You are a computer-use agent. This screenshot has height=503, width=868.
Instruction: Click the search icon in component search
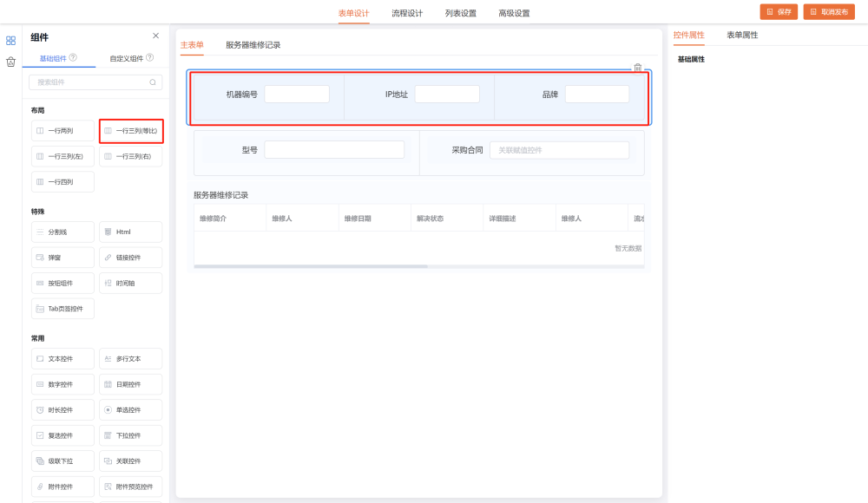pos(153,82)
